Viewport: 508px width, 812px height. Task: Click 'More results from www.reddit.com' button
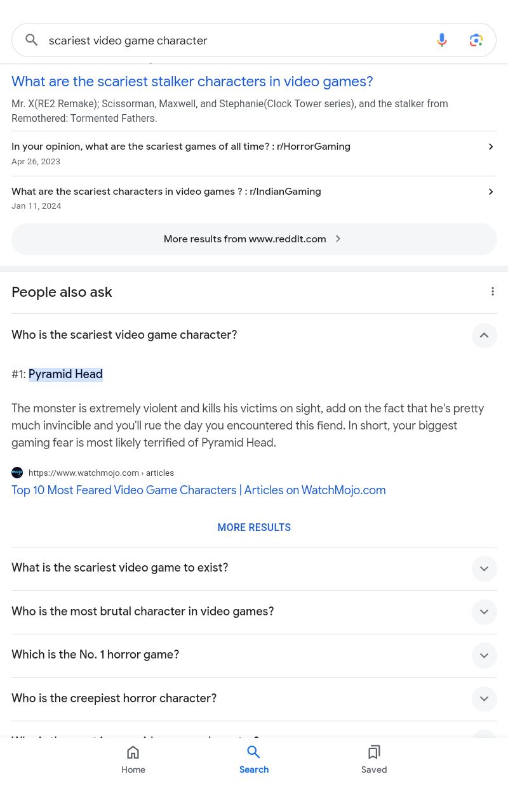point(254,239)
